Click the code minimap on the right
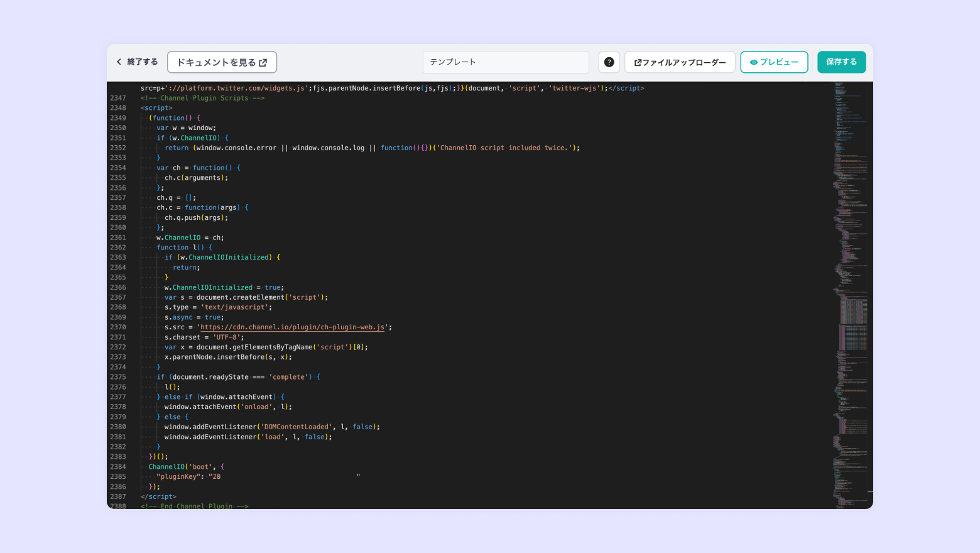Image resolution: width=980 pixels, height=553 pixels. [x=851, y=294]
